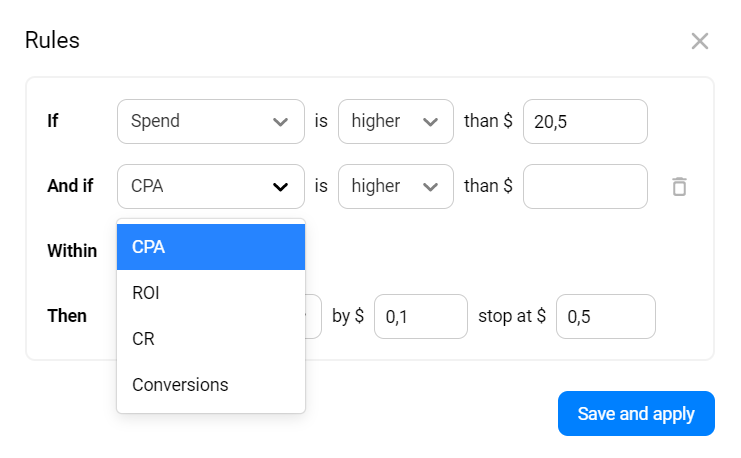Focus the If row amount field containing 20,5
The width and height of the screenshot is (741, 458).
coord(585,122)
